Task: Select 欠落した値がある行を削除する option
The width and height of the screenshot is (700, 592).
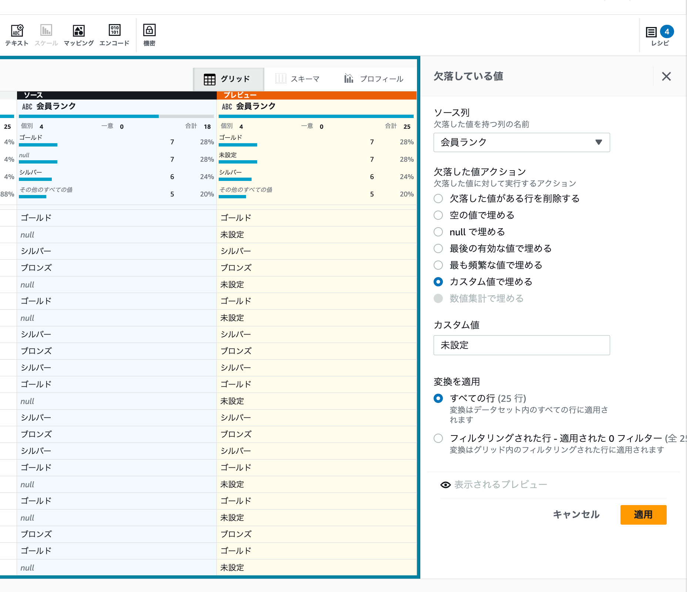Action: [x=438, y=199]
